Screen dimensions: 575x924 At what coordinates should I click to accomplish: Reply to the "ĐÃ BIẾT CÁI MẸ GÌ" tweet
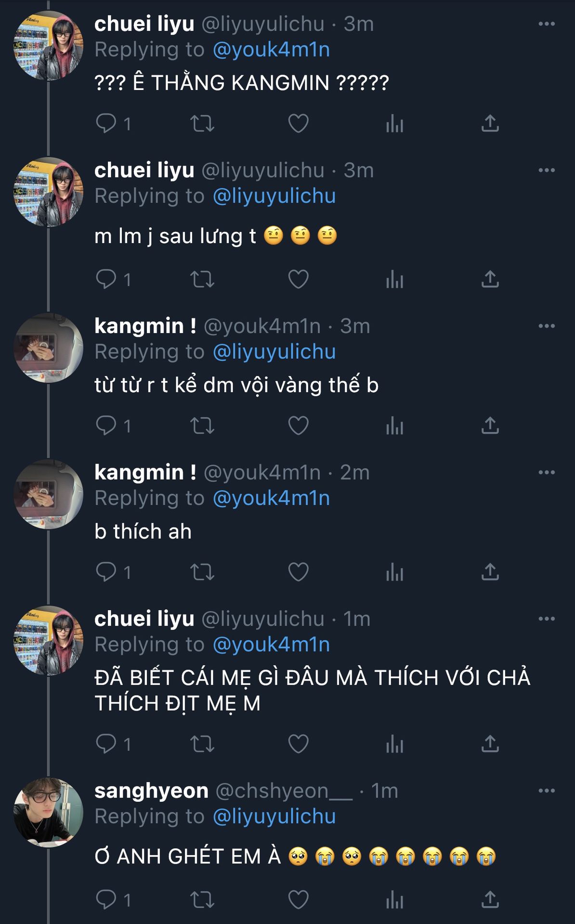pyautogui.click(x=106, y=744)
